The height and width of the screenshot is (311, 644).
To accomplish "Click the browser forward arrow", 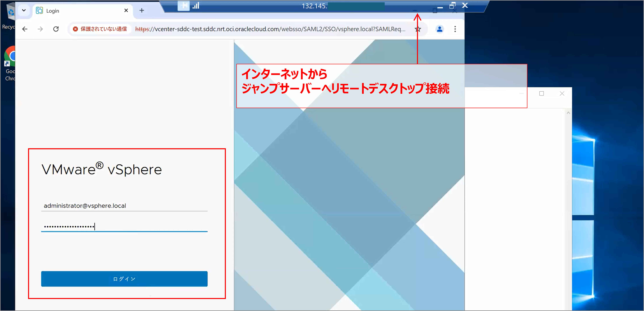I will 40,29.
